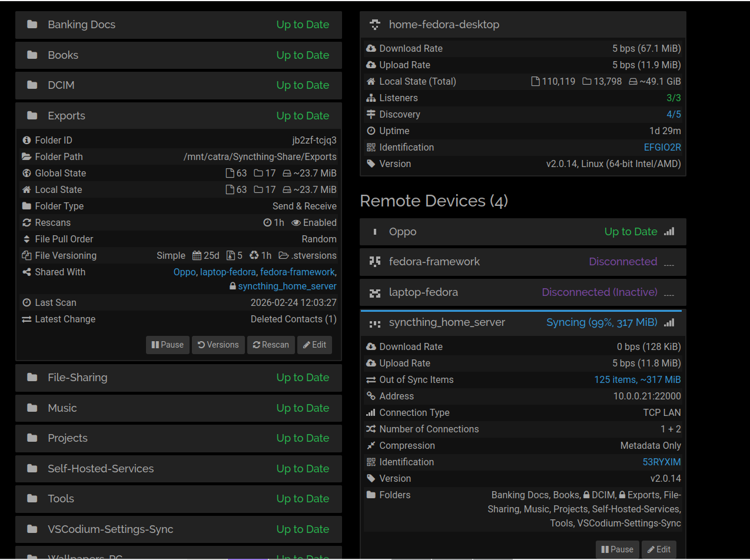
Task: Click the syncthing_home_server device identicon
Action: [374, 323]
